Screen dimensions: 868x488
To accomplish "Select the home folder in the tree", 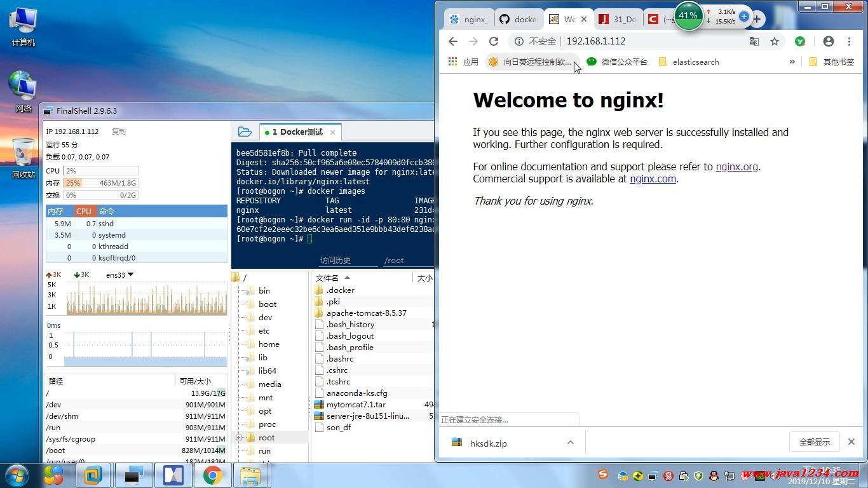I will click(269, 344).
